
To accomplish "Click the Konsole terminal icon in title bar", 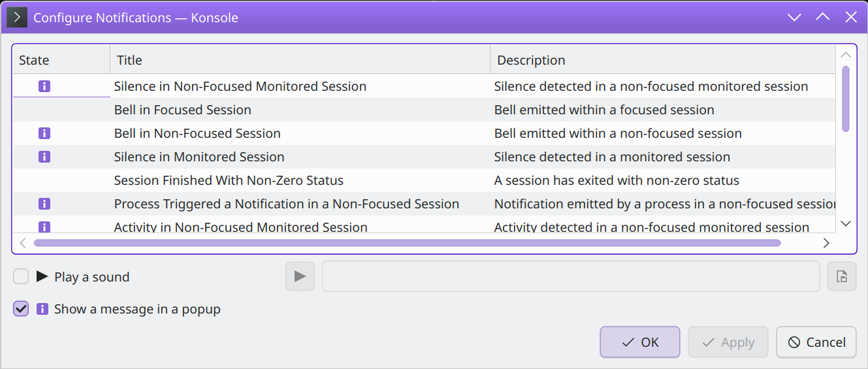I will tap(17, 17).
